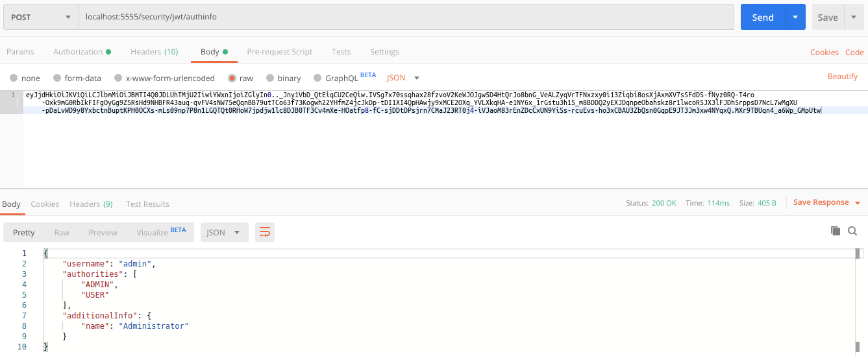Select the binary body radio button

271,78
